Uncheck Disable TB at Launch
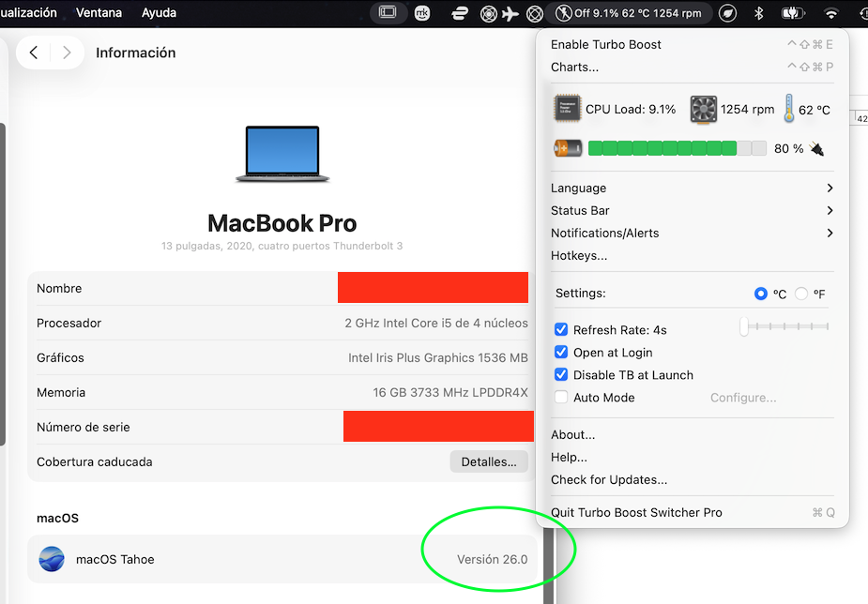The image size is (868, 604). 561,374
